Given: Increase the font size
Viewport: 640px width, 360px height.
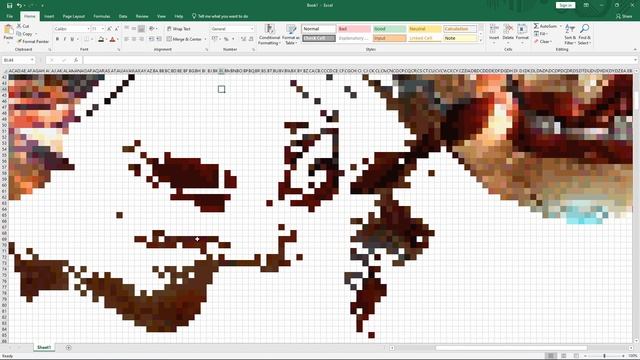Looking at the screenshot, I should [109, 29].
